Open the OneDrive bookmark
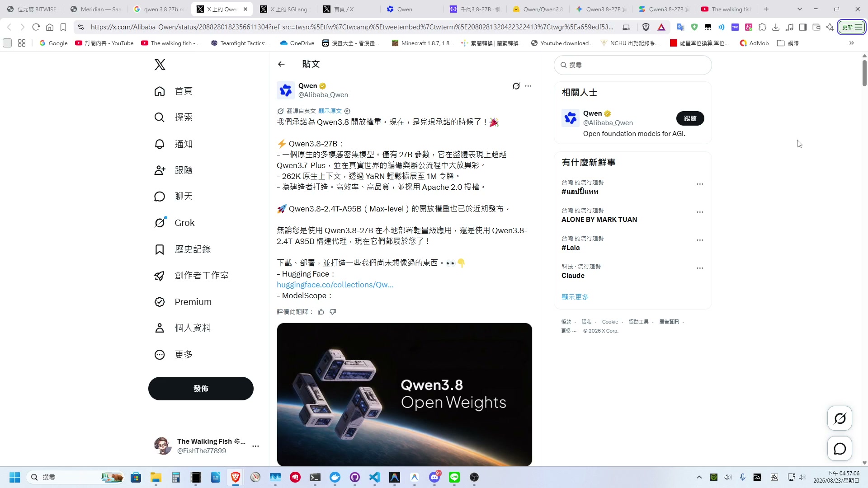 pos(297,43)
